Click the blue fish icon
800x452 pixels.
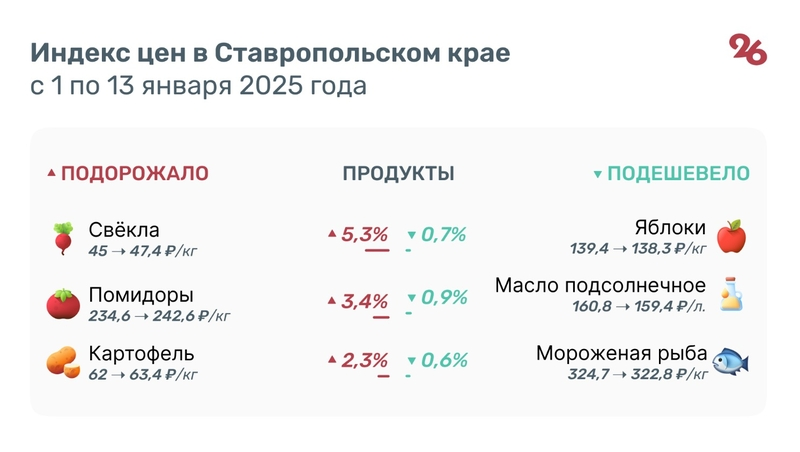(x=732, y=361)
